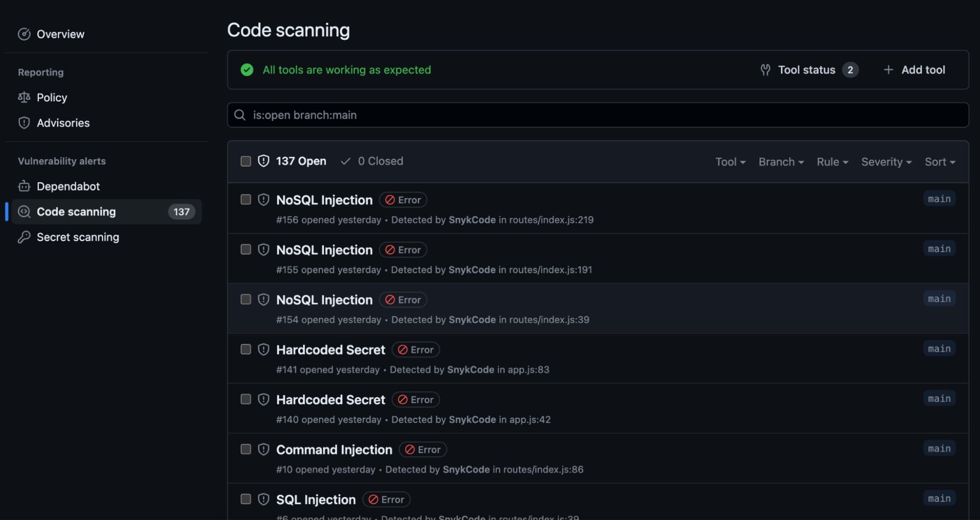Go to Code scanning in sidebar
The image size is (980, 520).
pyautogui.click(x=106, y=212)
